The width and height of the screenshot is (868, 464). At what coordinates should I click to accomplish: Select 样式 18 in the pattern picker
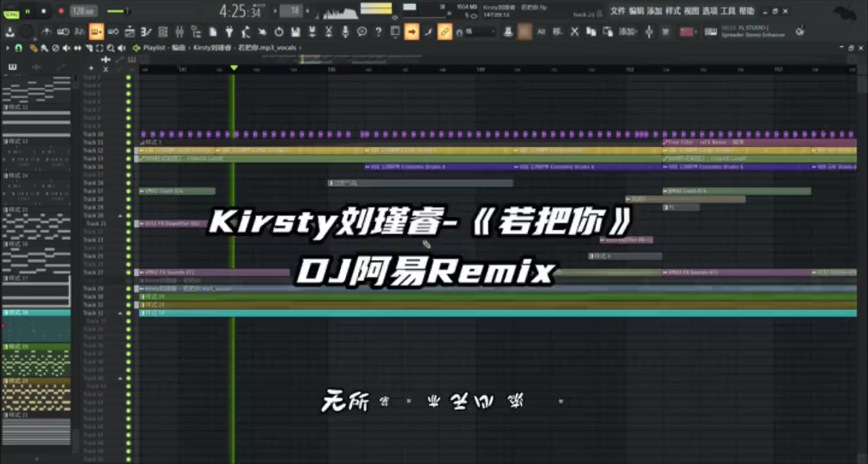pos(35,325)
